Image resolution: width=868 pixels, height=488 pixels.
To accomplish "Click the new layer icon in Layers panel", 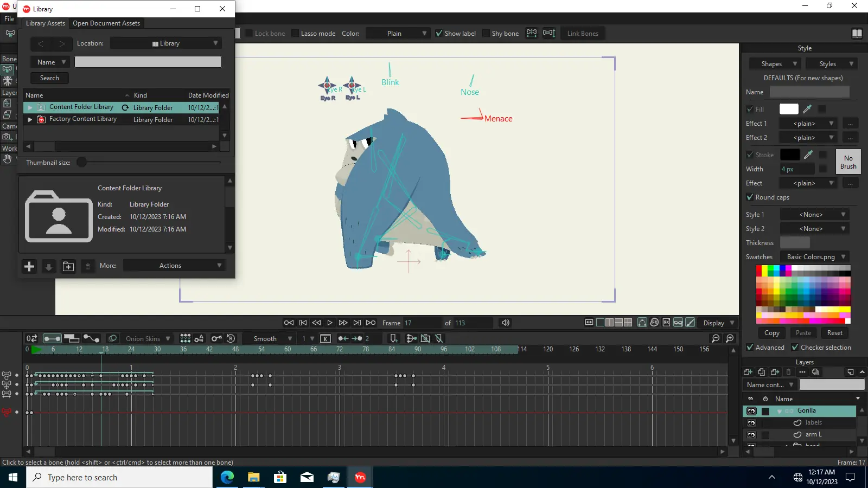I will coord(748,372).
